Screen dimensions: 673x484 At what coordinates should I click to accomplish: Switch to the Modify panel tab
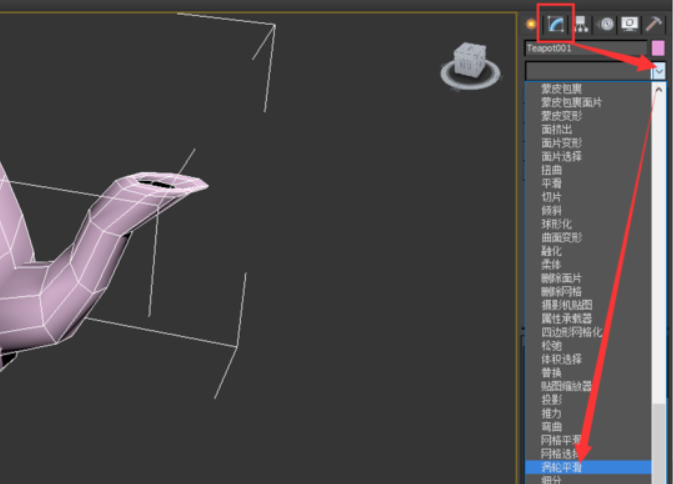coord(555,24)
